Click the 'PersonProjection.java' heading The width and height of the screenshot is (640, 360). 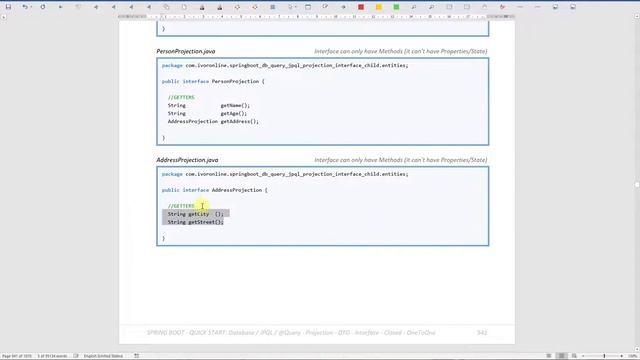point(186,51)
